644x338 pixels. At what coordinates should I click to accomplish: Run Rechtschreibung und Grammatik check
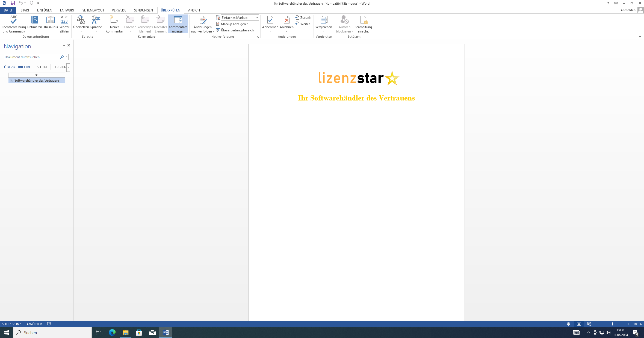(x=14, y=24)
